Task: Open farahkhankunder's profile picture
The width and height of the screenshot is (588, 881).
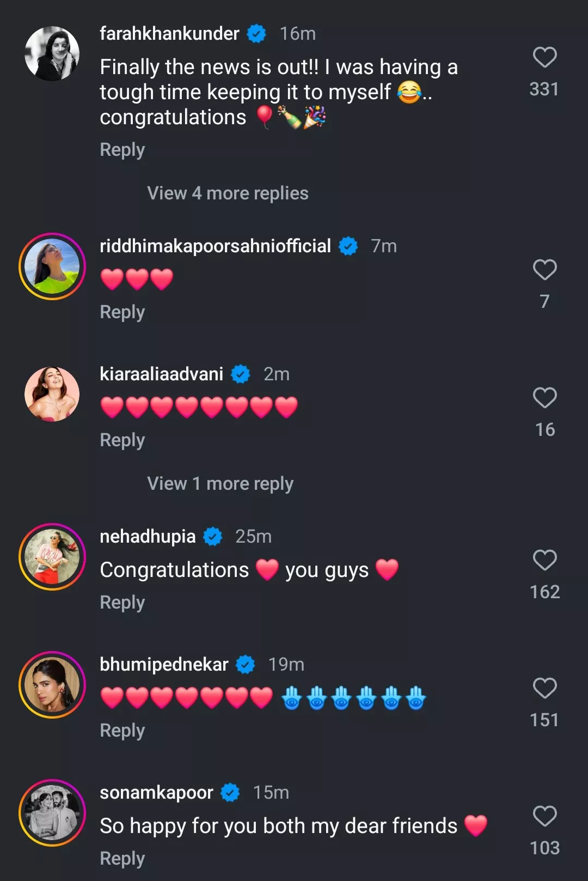Action: click(x=52, y=54)
